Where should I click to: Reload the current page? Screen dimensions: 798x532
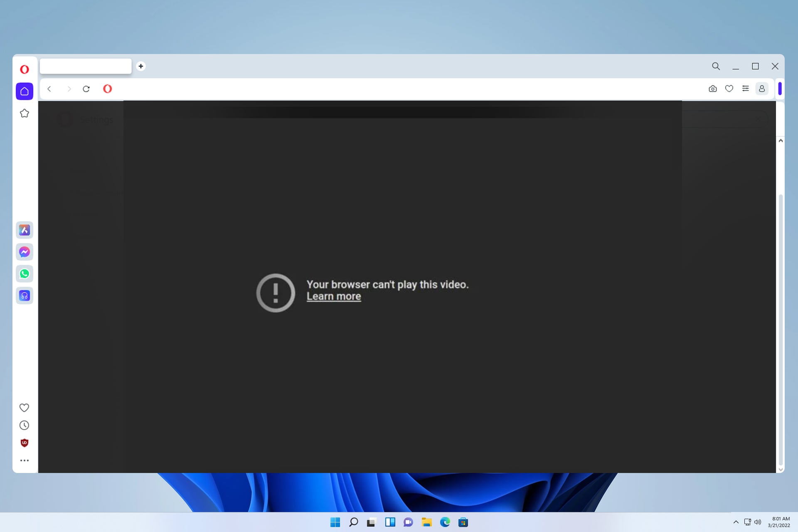click(86, 89)
